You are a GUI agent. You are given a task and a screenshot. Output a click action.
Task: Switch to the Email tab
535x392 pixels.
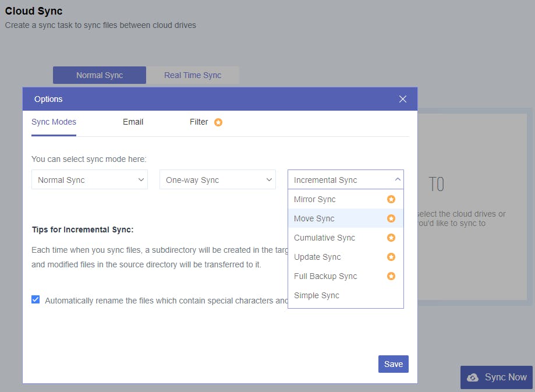pos(133,122)
